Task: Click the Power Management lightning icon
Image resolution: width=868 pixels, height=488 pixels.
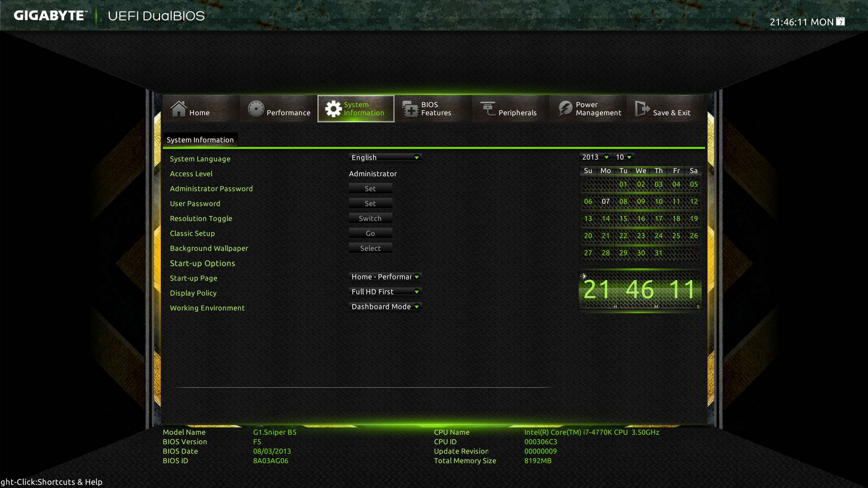Action: pos(565,109)
